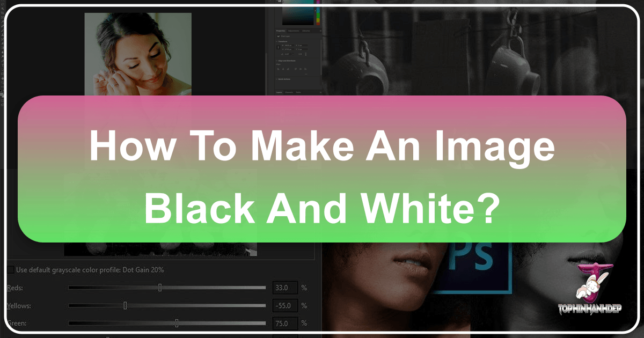Click the maintain aspect ratio link icon
This screenshot has width=644, height=338.
pyautogui.click(x=278, y=47)
